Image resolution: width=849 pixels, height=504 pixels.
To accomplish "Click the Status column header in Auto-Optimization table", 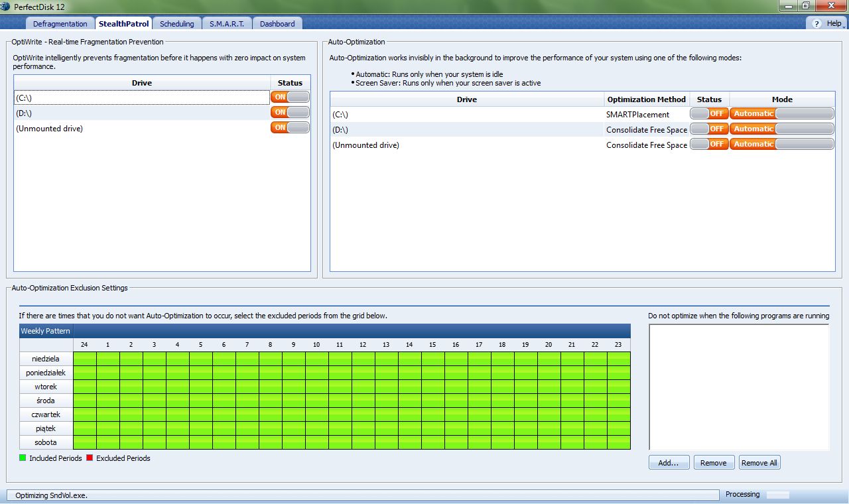I will 709,99.
